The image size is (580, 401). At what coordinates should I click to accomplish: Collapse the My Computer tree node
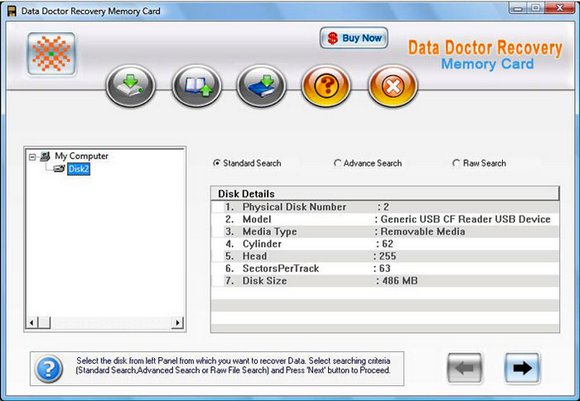[33, 157]
